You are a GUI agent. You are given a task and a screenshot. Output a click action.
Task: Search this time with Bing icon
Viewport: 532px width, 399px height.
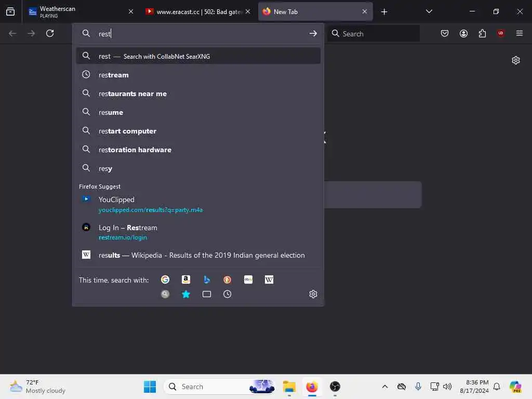tap(207, 280)
